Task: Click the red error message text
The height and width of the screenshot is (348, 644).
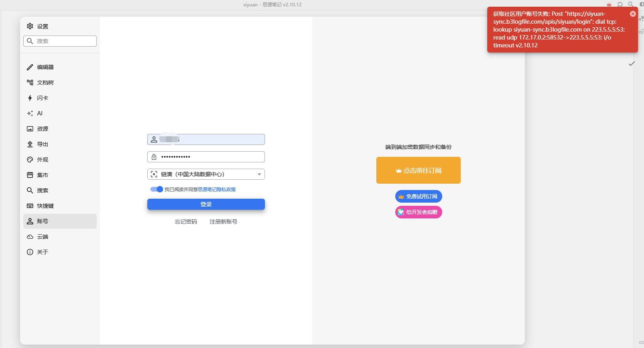Action: [x=559, y=30]
